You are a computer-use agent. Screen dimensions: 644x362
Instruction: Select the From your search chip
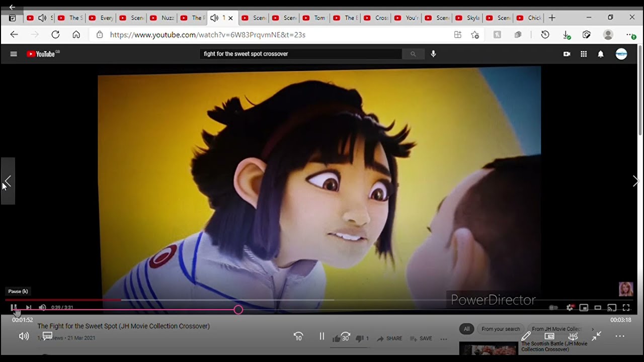[x=501, y=329]
